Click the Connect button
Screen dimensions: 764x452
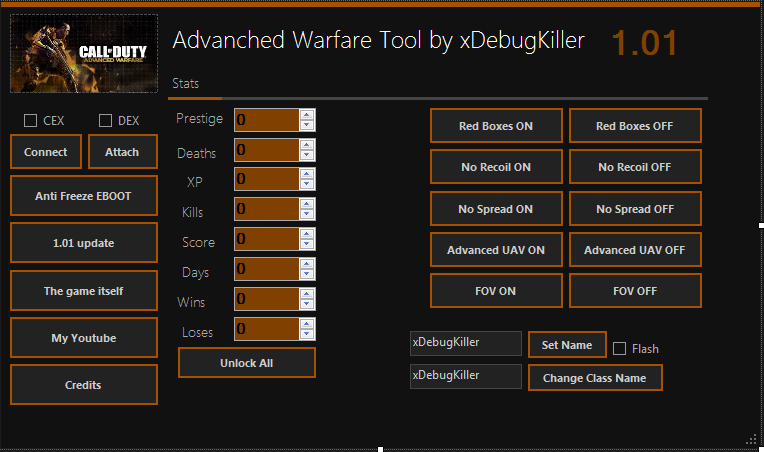(46, 152)
